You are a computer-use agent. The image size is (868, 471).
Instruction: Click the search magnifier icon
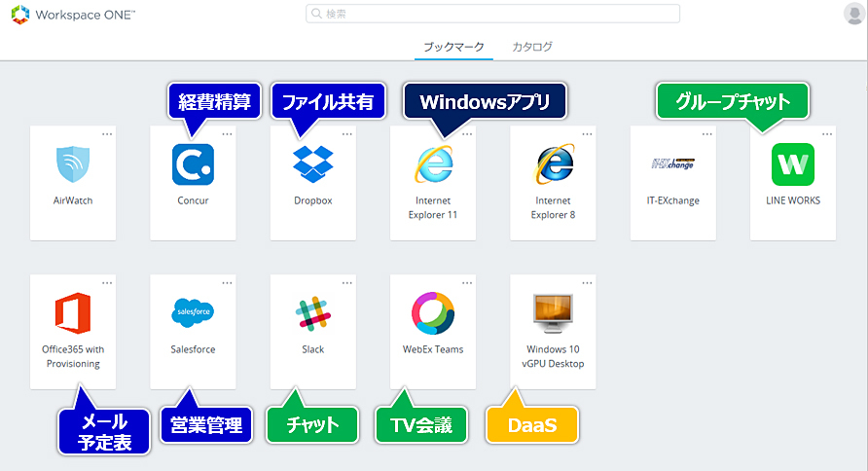point(316,14)
